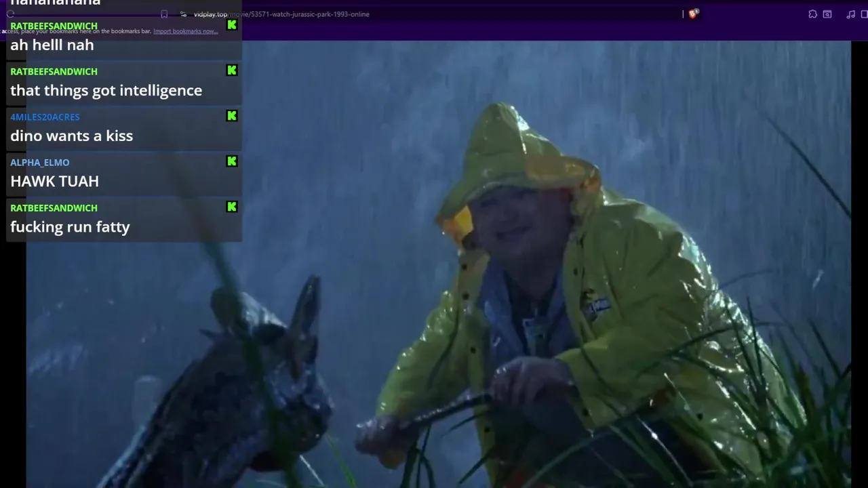Viewport: 868px width, 488px height.
Task: Click the ALPHA_ELMO username
Action: click(39, 162)
